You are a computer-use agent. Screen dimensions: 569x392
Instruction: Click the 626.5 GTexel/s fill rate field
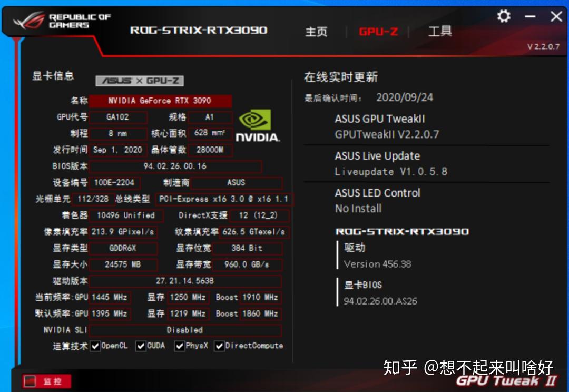coord(254,232)
